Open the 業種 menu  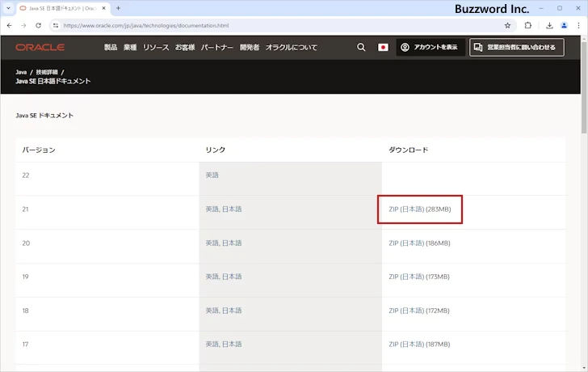click(130, 47)
